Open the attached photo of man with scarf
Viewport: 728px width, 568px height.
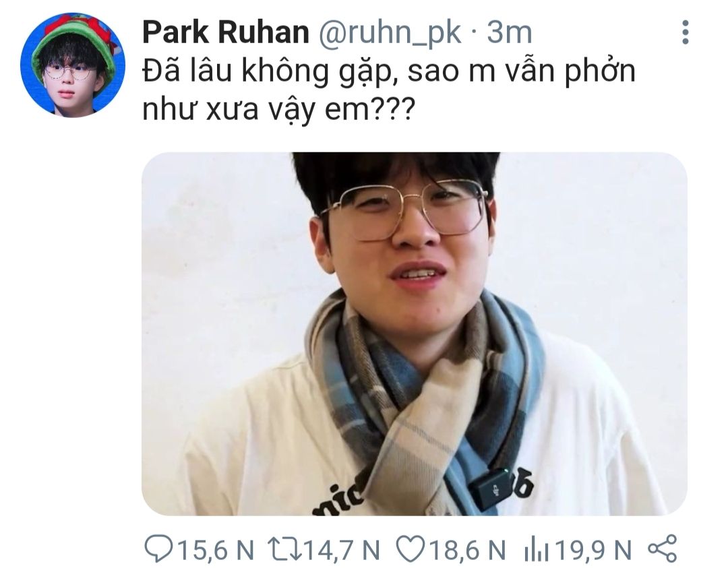click(414, 334)
